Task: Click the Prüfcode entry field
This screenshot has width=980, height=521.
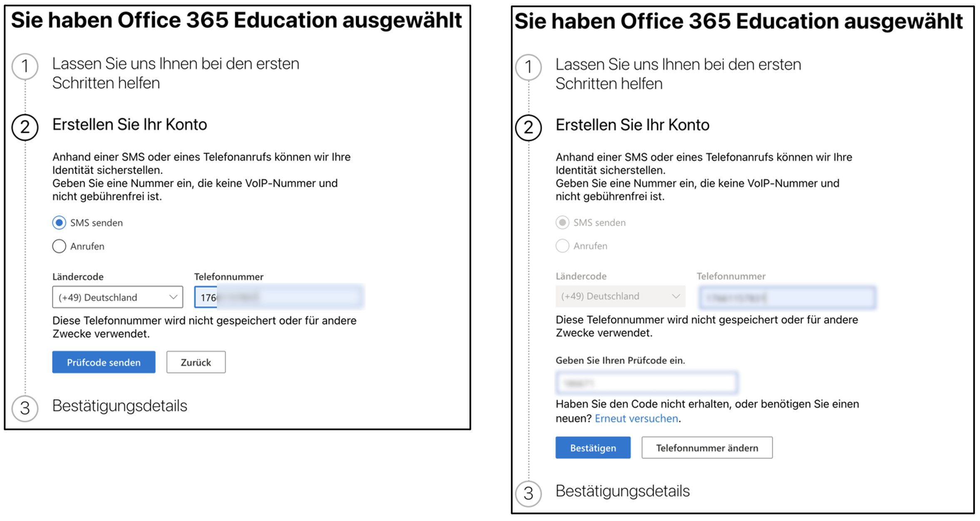Action: pos(647,382)
